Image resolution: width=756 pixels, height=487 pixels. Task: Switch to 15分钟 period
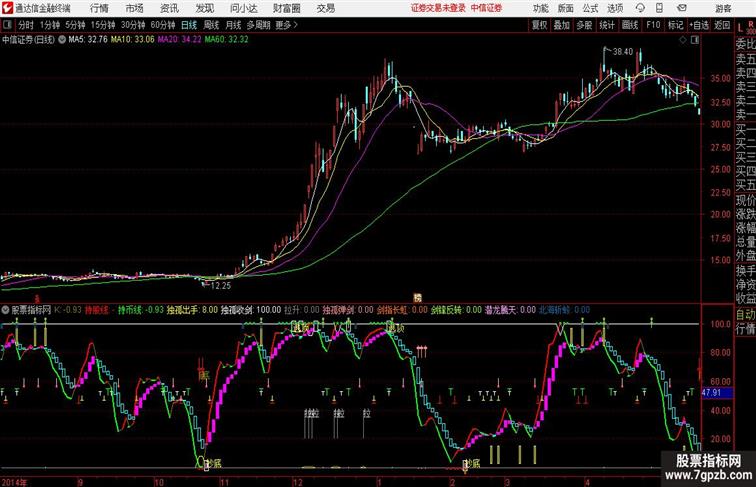[103, 25]
